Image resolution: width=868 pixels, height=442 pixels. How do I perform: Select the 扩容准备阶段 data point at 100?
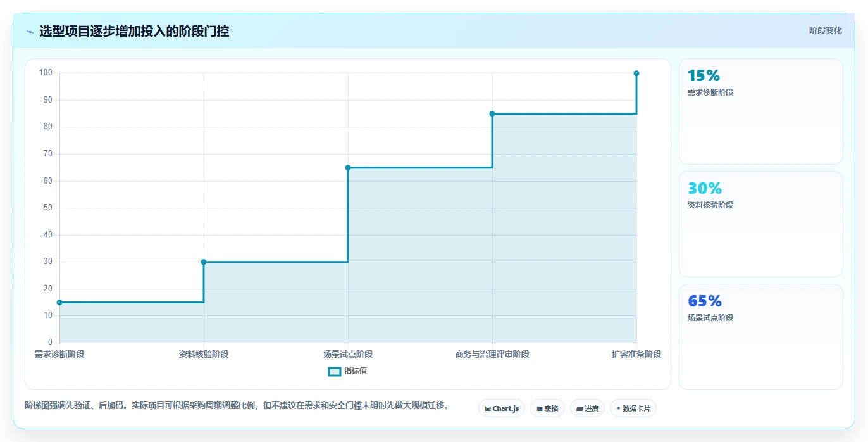click(636, 73)
